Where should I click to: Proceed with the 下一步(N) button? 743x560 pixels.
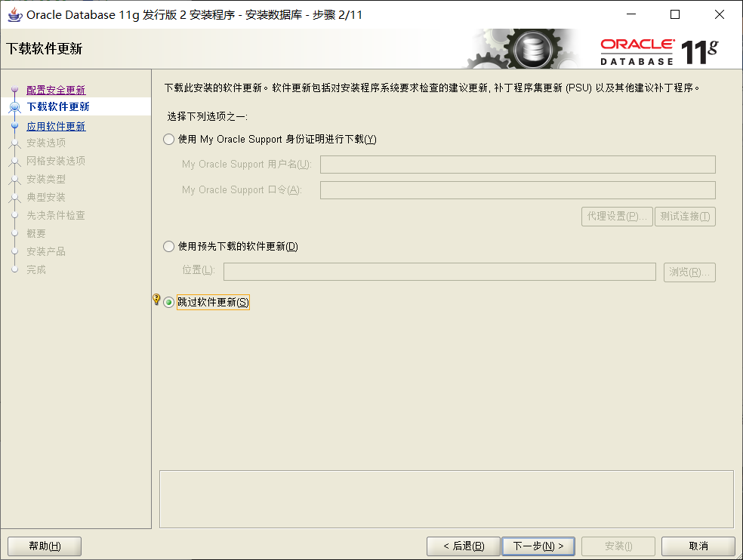click(x=538, y=546)
